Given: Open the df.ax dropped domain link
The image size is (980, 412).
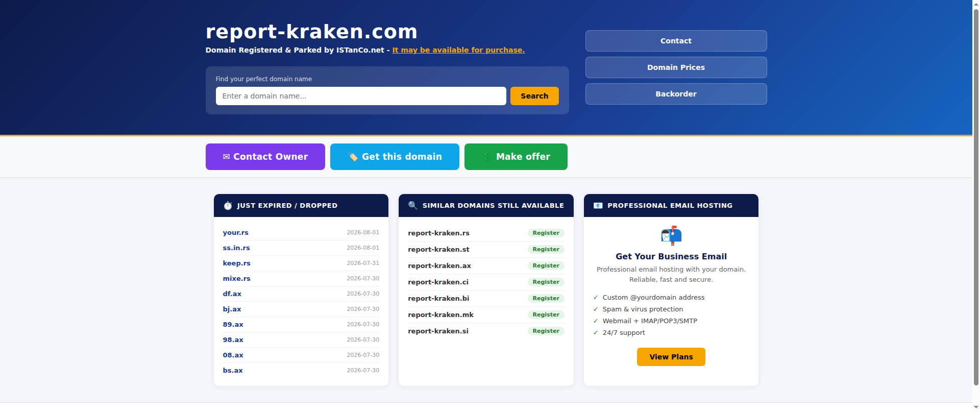Looking at the screenshot, I should click(x=232, y=294).
